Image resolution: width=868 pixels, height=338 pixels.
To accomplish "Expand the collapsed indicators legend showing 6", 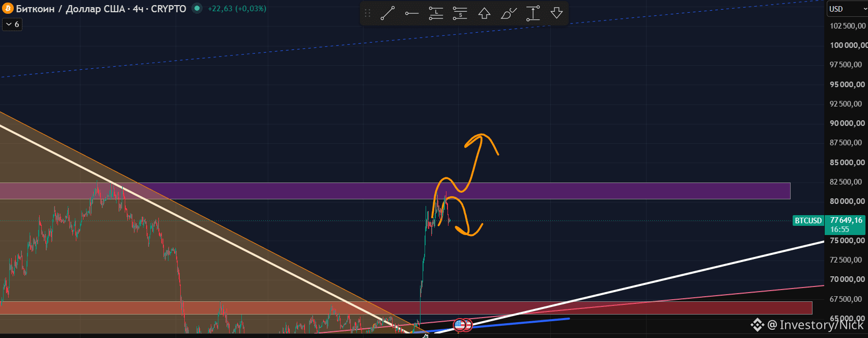I will (x=13, y=24).
